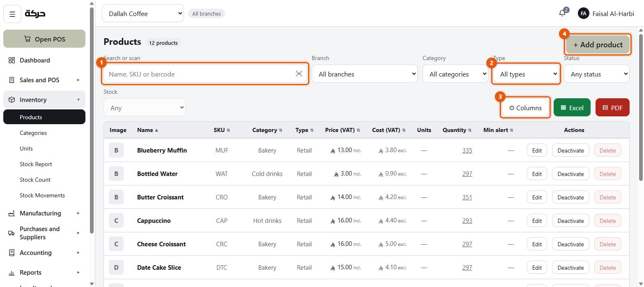Open the Columns settings button
The height and width of the screenshot is (287, 644).
tap(525, 108)
